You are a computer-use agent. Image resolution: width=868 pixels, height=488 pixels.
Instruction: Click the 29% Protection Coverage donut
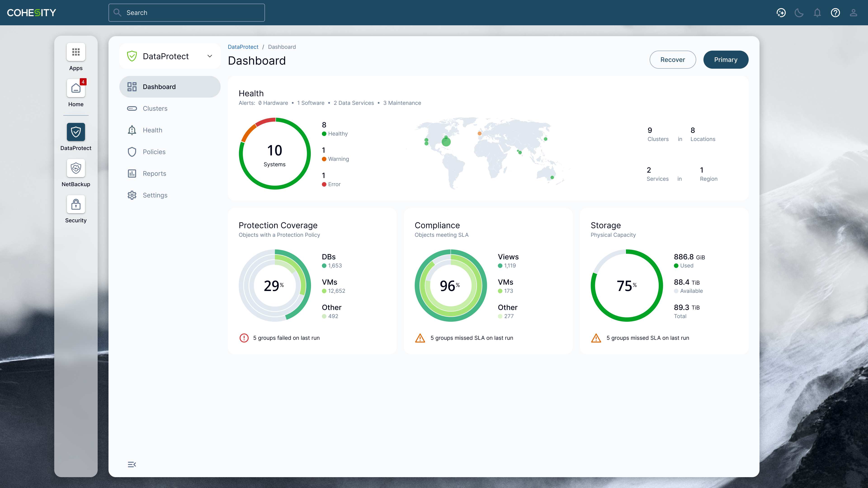(x=275, y=285)
